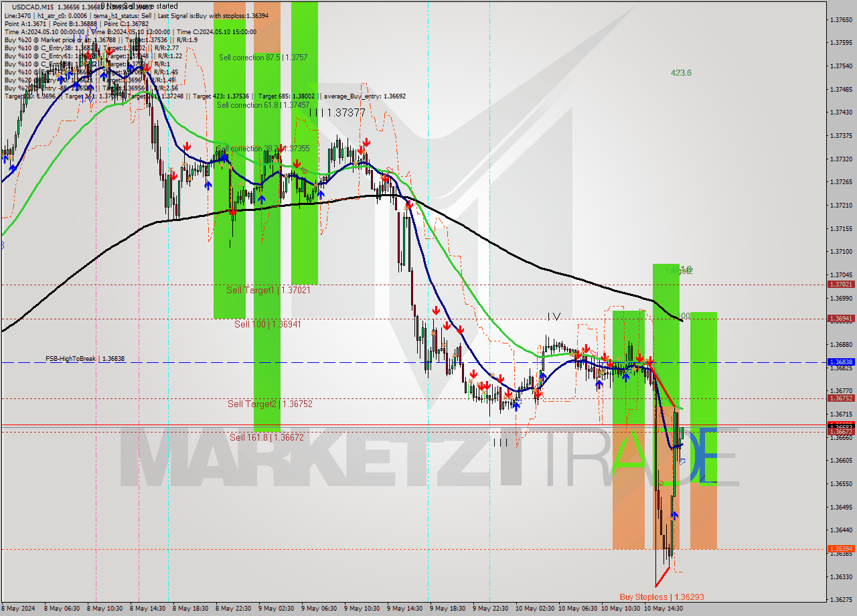The height and width of the screenshot is (616, 857).
Task: Click the '8 May 22:30' time axis label
Action: pos(232,609)
